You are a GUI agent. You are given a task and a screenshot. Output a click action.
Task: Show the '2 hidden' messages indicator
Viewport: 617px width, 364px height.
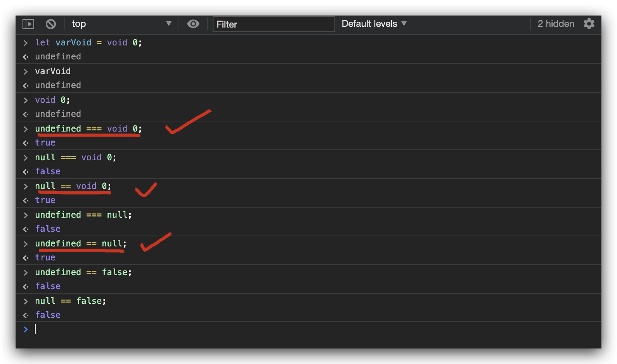556,24
